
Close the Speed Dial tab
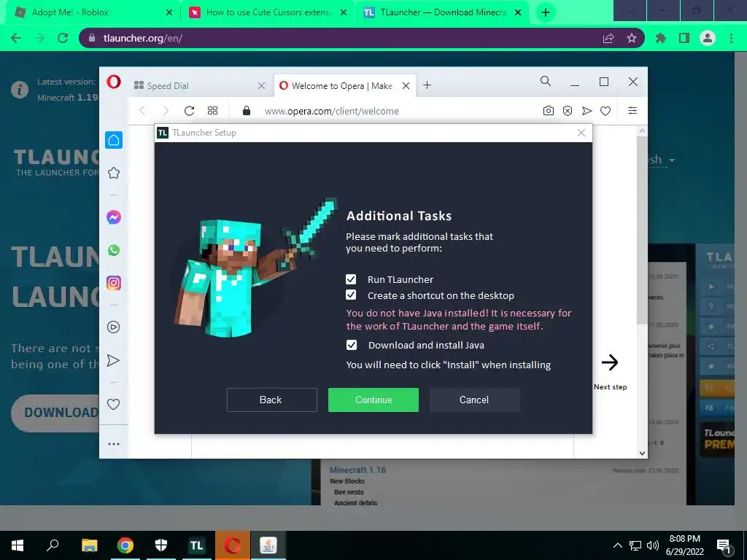coord(261,86)
